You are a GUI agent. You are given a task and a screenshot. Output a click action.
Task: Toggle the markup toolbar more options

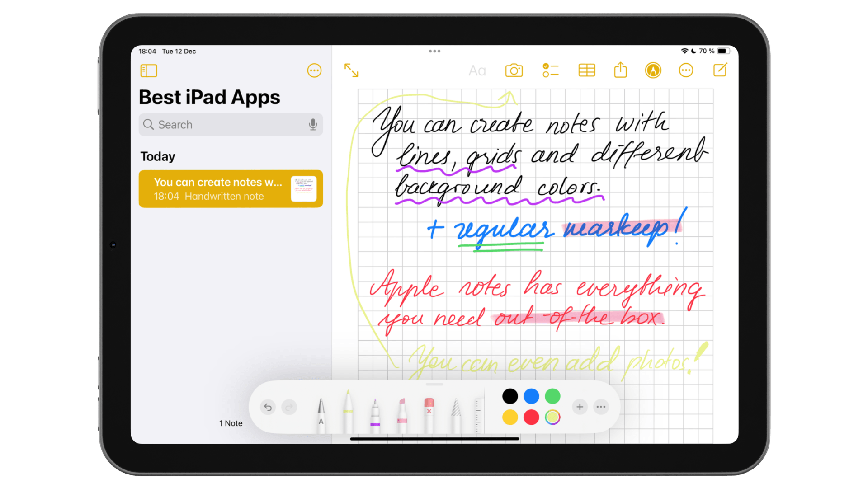point(600,407)
